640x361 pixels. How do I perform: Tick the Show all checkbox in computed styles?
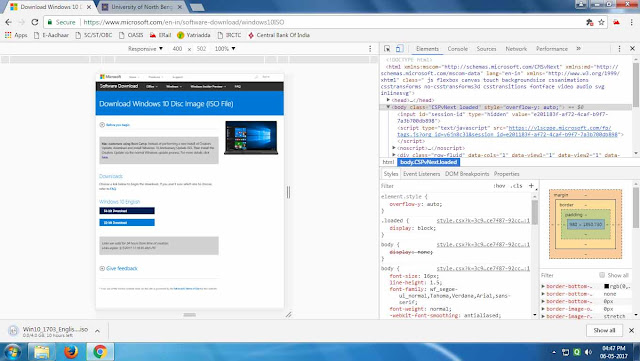pos(602,275)
